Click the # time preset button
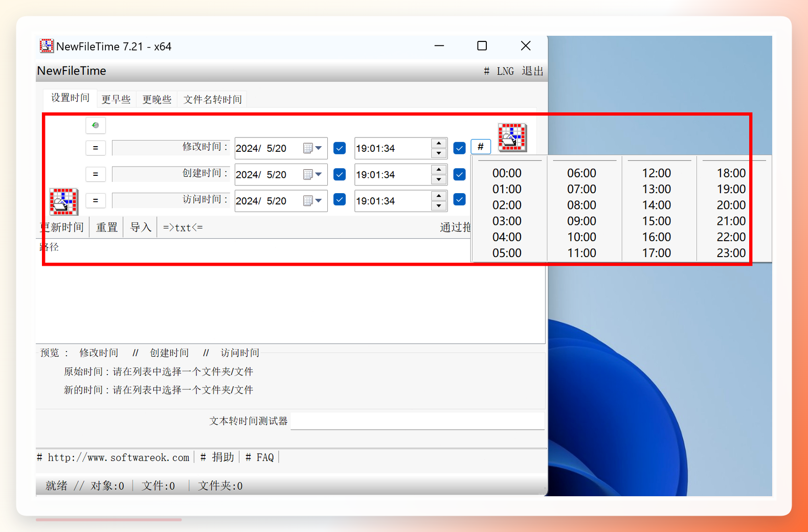Viewport: 808px width, 532px height. click(x=481, y=147)
